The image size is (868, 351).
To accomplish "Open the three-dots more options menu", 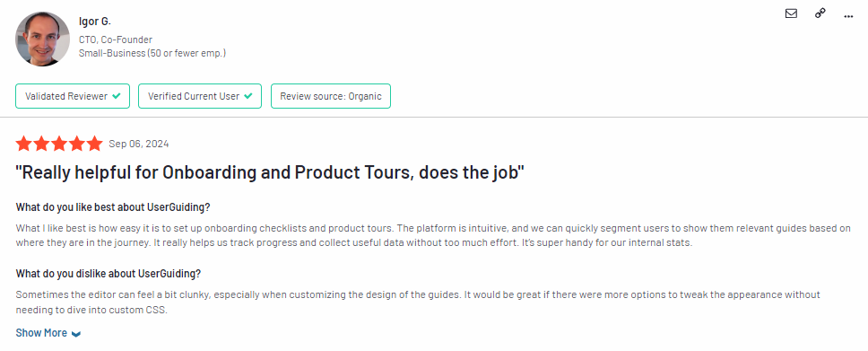I will 848,16.
